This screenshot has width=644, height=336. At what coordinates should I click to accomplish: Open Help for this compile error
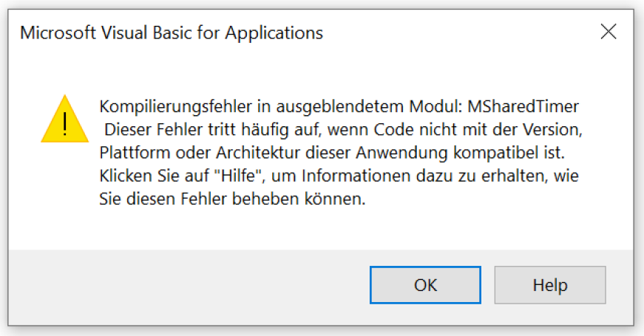[550, 285]
